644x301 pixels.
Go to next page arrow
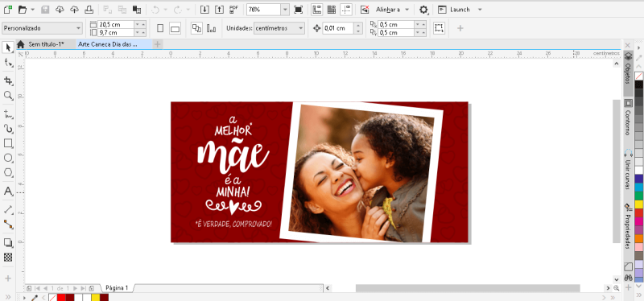tap(75, 288)
